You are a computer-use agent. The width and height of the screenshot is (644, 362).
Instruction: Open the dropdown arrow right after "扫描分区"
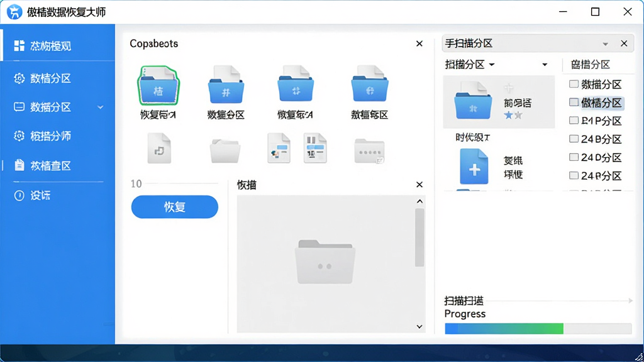492,65
